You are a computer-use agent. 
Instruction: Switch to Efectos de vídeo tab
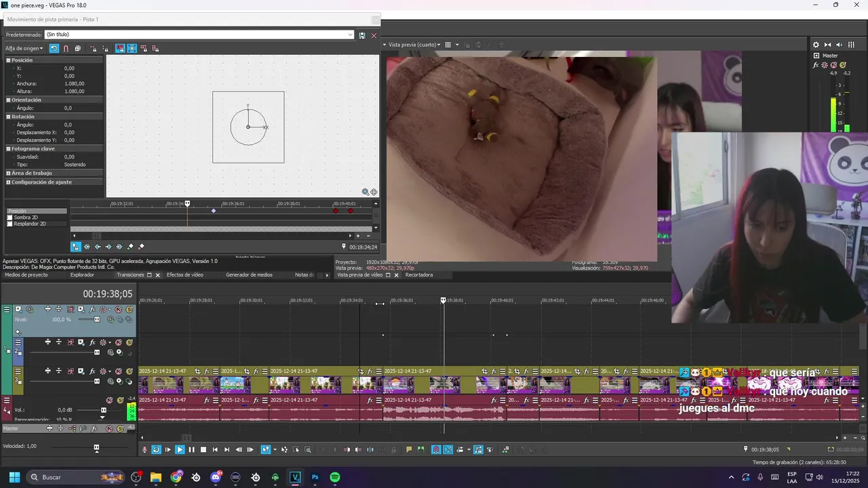pyautogui.click(x=185, y=275)
